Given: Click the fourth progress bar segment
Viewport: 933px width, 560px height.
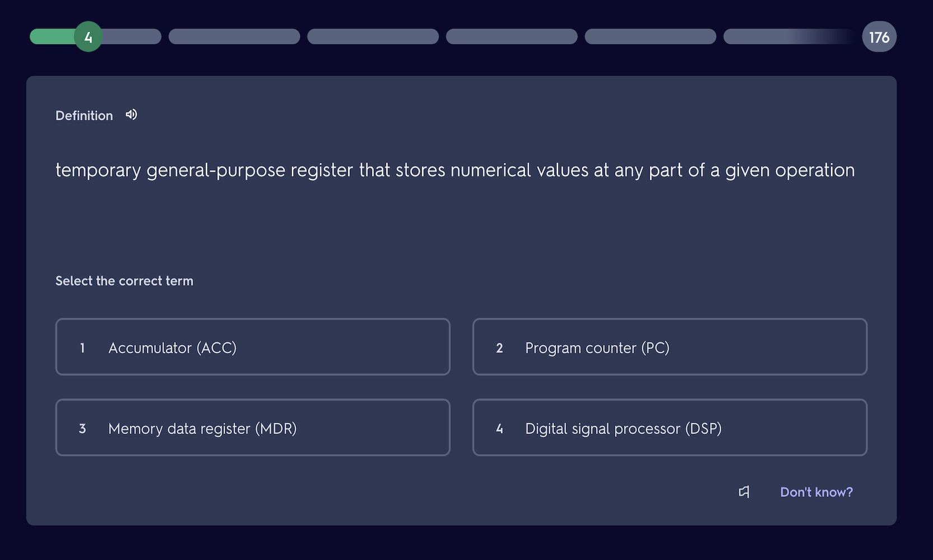Looking at the screenshot, I should coord(512,36).
